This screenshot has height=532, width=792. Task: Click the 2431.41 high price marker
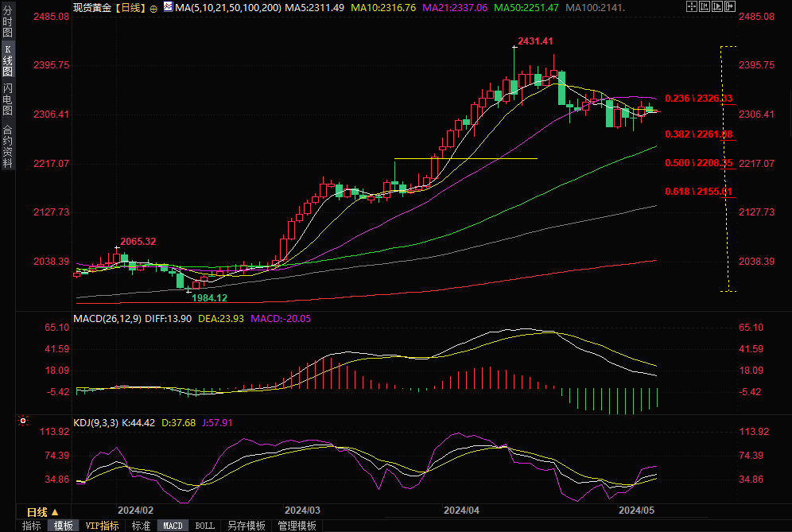coord(535,41)
